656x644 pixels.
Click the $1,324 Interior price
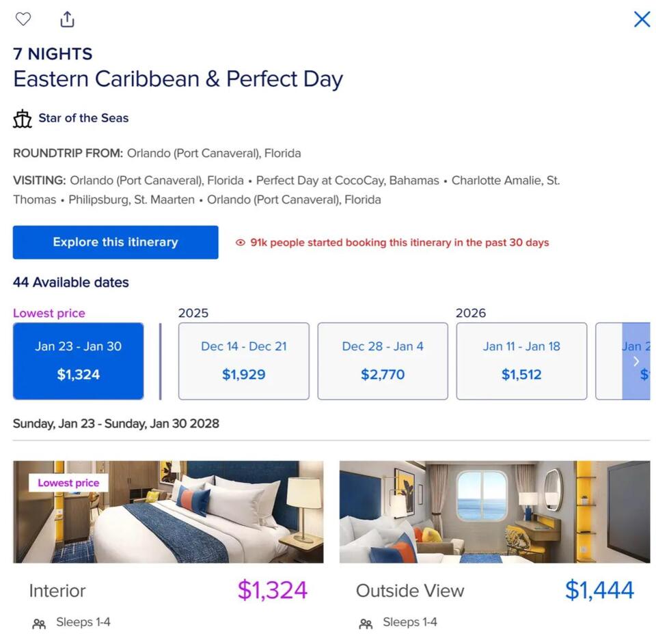[x=273, y=590]
